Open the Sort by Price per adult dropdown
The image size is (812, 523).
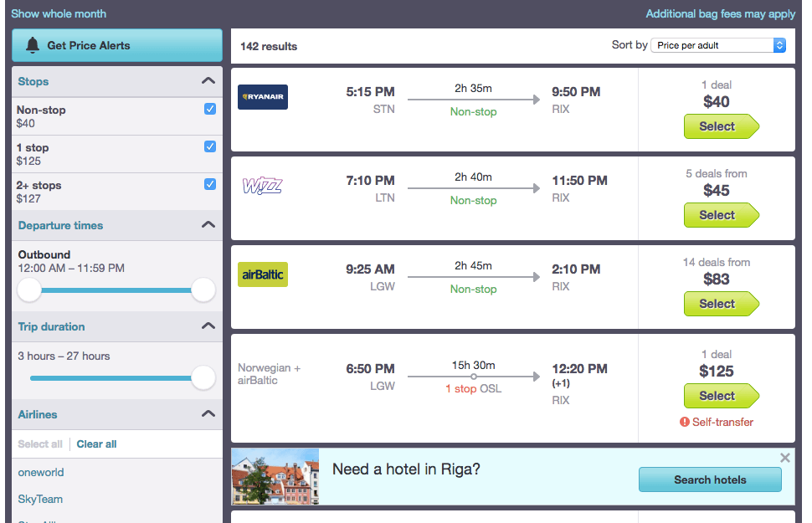pyautogui.click(x=718, y=45)
